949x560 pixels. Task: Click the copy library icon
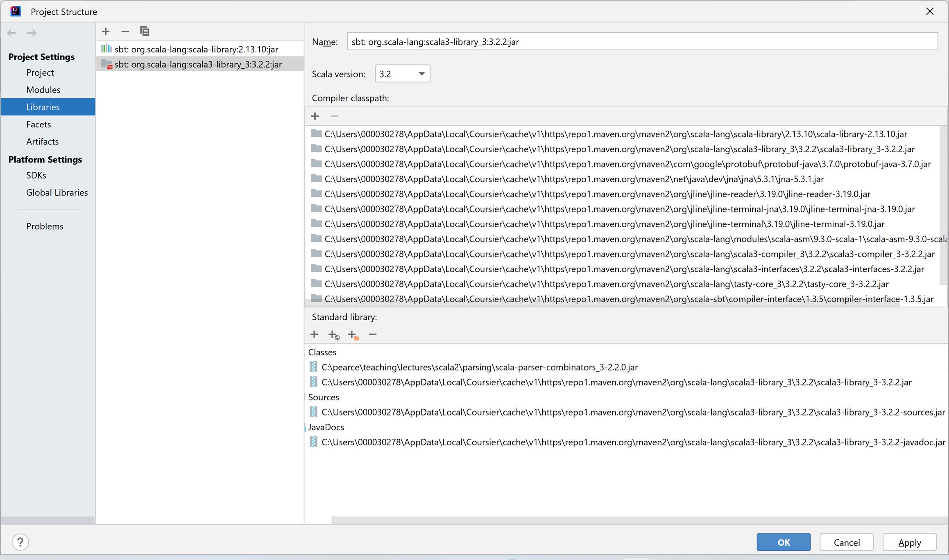pos(145,32)
